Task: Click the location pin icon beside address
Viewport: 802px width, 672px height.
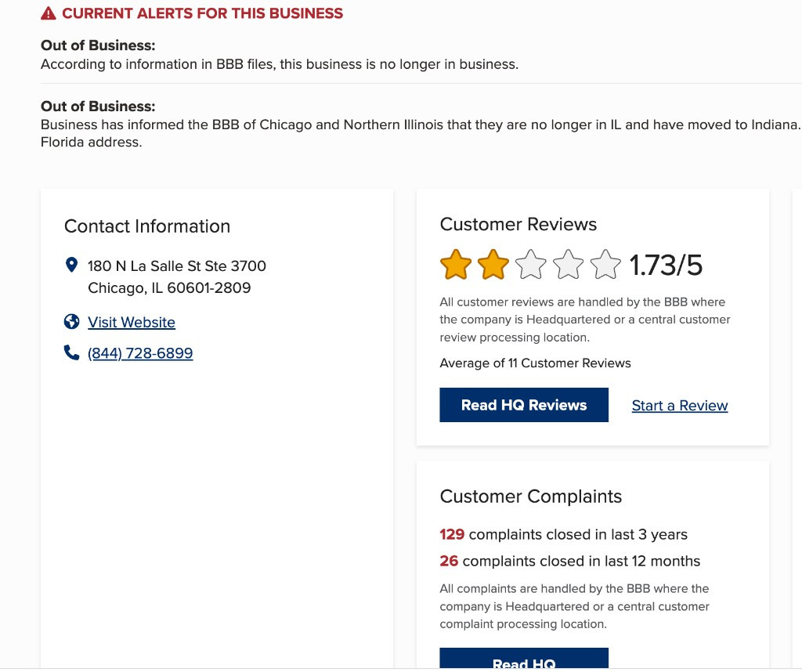Action: pos(72,266)
